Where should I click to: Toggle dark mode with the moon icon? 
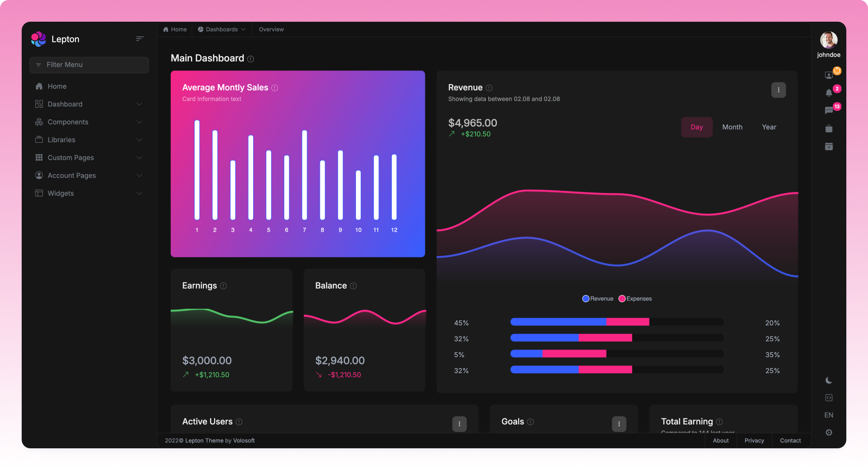click(x=829, y=380)
